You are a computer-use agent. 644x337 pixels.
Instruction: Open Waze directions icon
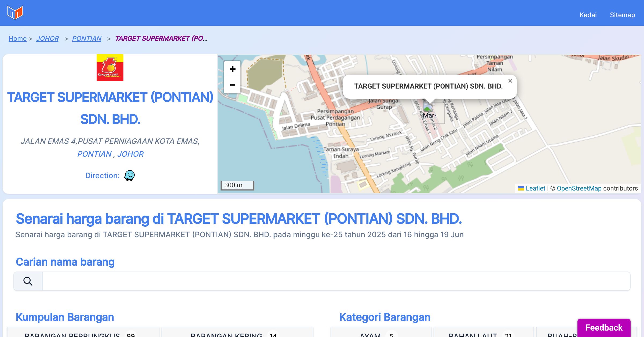129,175
